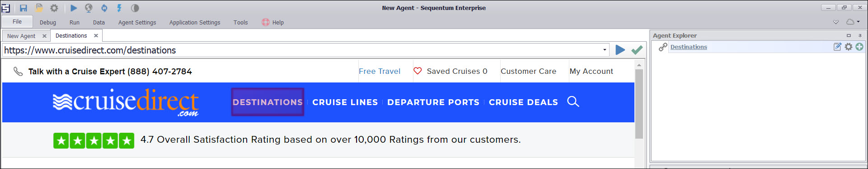Click the Save icon in top toolbar
Image resolution: width=868 pixels, height=169 pixels.
[23, 8]
